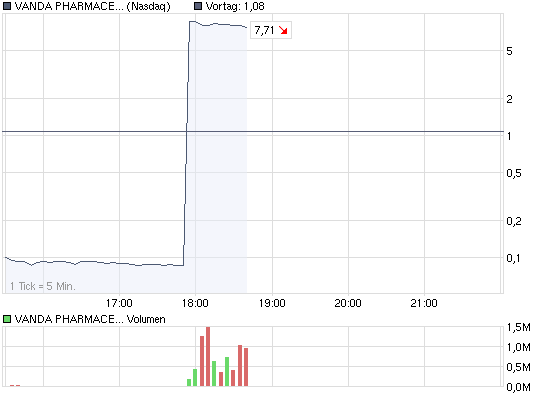Click the 1 Tick = 5 Min. note

[43, 286]
